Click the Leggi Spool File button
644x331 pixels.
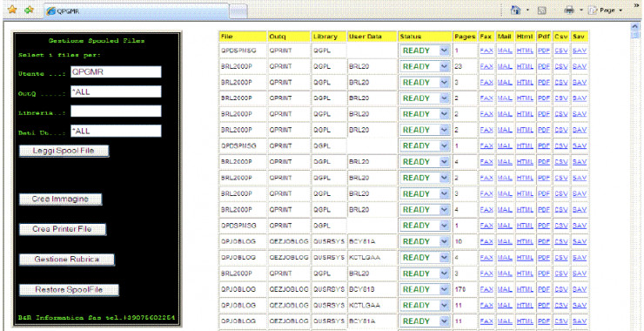(x=64, y=151)
